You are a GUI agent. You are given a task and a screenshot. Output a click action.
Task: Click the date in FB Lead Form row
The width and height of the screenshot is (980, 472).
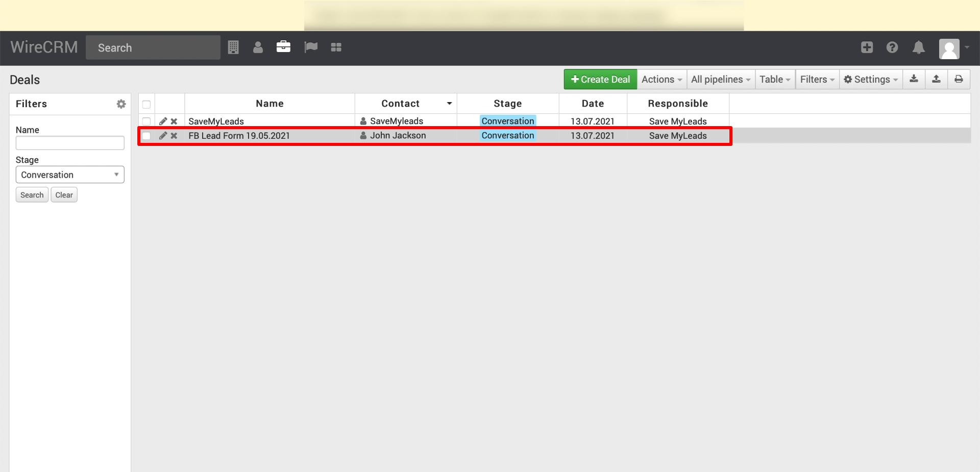pos(593,136)
